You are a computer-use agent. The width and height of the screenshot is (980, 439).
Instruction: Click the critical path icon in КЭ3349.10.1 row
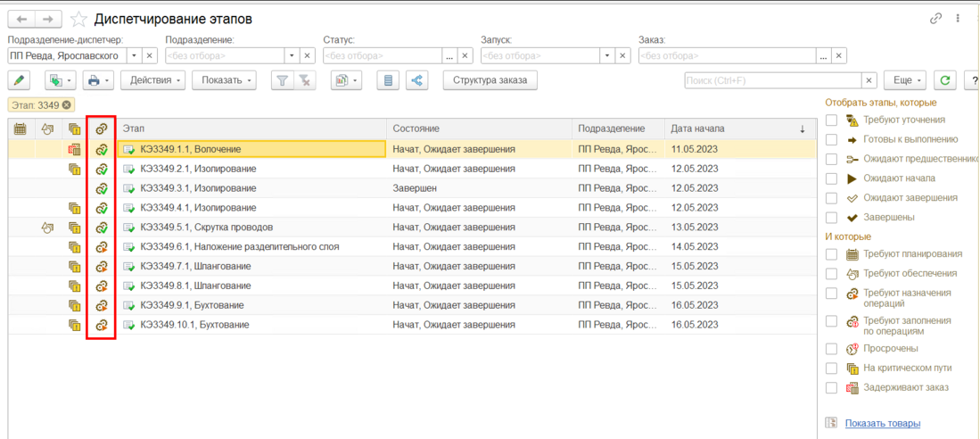74,325
